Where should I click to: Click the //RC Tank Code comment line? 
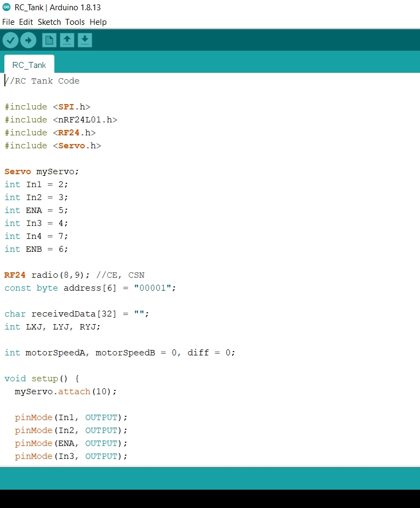click(x=42, y=81)
